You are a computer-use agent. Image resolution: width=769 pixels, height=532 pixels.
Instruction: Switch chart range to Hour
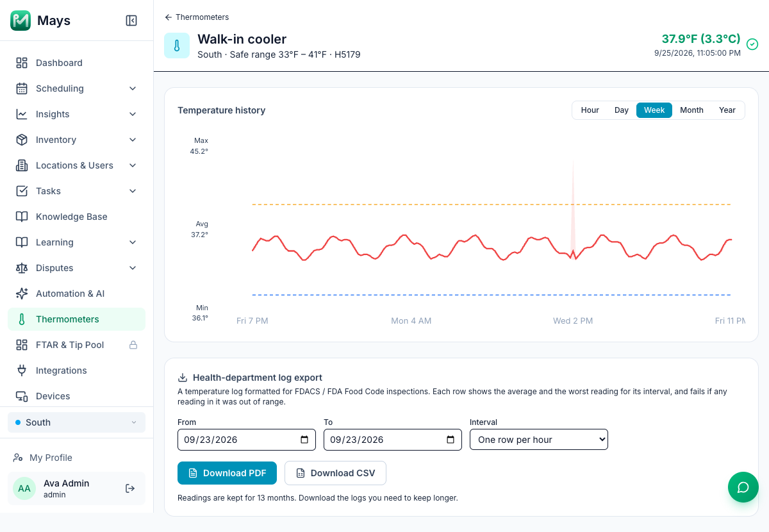(x=590, y=110)
